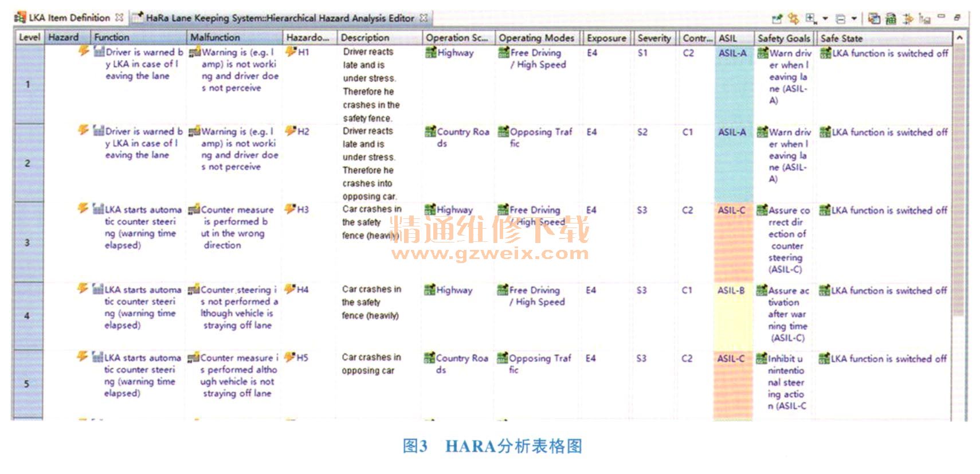This screenshot has width=980, height=474.
Task: Select row header number 3
Action: (28, 242)
